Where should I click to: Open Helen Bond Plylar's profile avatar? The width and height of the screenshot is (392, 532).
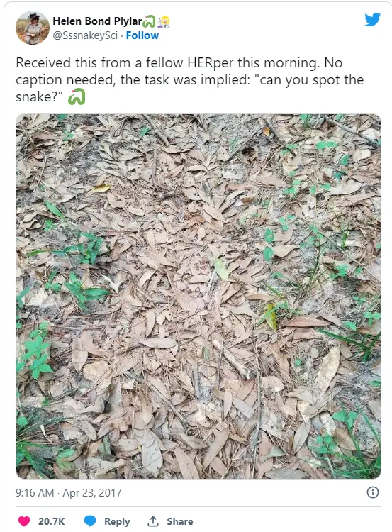point(33,28)
